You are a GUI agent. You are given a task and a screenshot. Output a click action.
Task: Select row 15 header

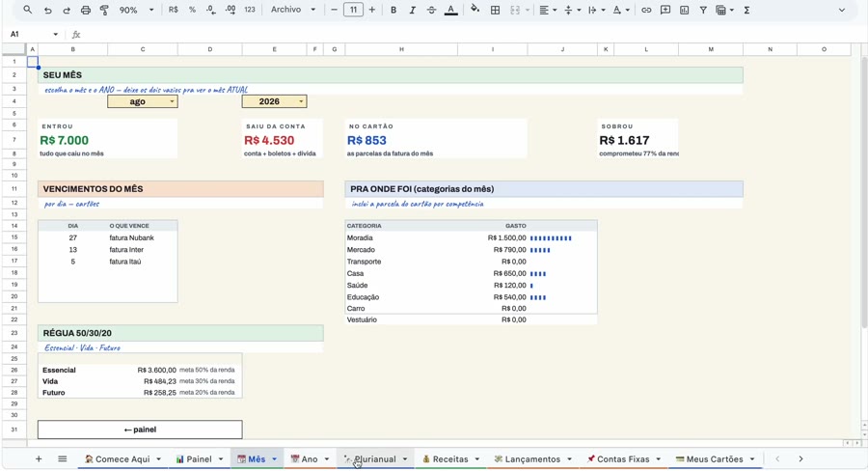click(x=14, y=237)
